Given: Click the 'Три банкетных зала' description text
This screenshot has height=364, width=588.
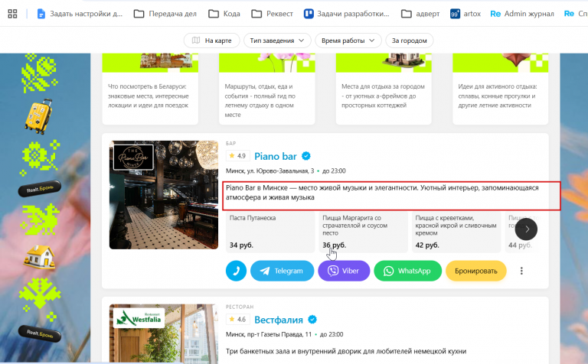Looking at the screenshot, I should 346,351.
